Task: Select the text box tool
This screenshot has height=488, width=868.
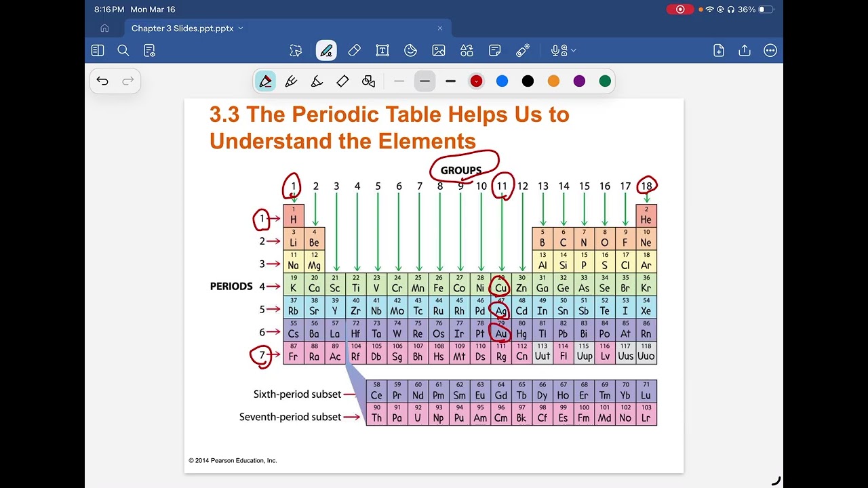Action: coord(382,50)
